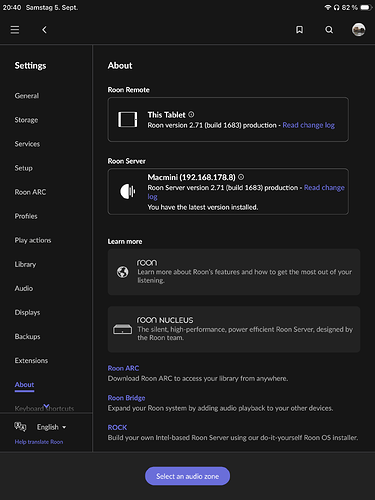Open the hamburger navigation menu

click(15, 30)
